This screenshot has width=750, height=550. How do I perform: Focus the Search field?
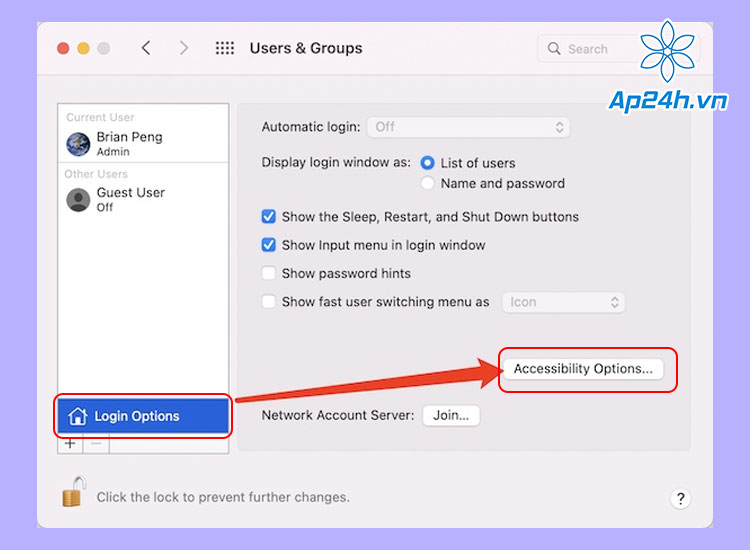[618, 48]
